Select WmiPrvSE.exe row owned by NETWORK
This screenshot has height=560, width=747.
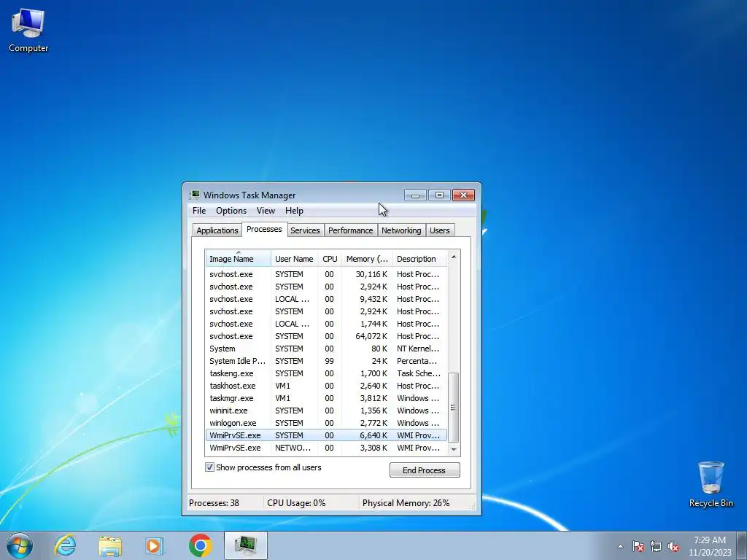[x=326, y=448]
